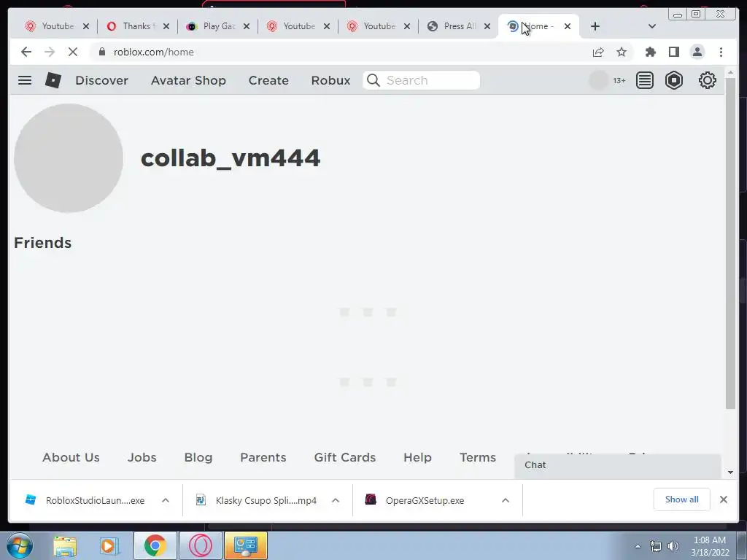This screenshot has height=560, width=747.
Task: Share this page via the share icon
Action: (598, 52)
